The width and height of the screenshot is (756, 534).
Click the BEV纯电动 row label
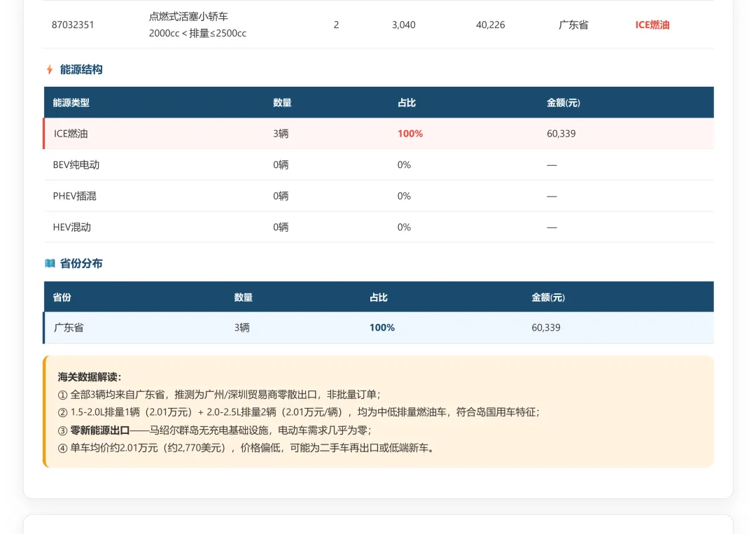click(x=76, y=165)
